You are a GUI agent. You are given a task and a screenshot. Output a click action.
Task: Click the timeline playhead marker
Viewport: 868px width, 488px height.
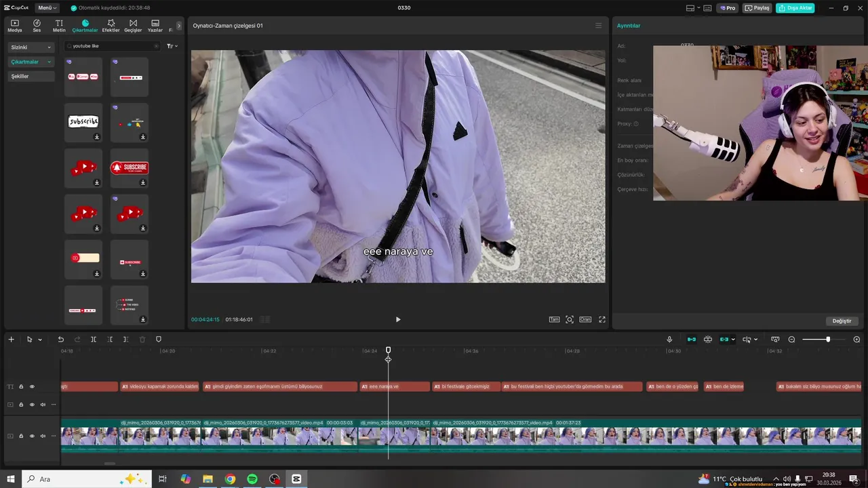click(388, 350)
